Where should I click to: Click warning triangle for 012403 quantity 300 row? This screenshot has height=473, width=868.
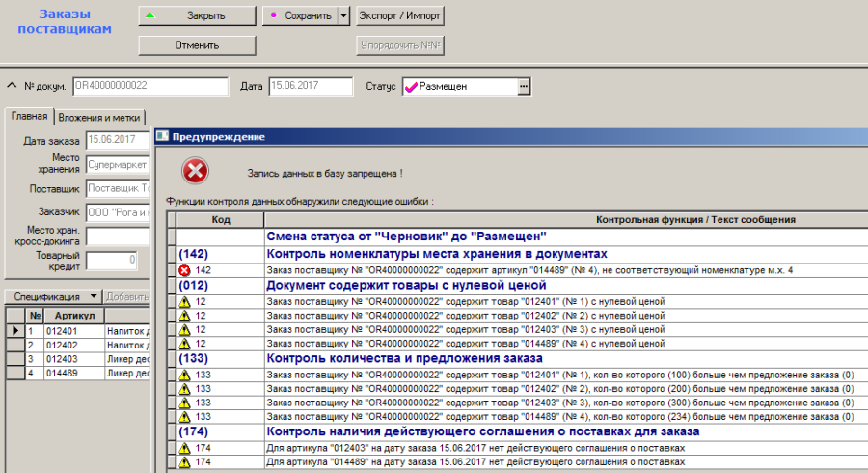(x=184, y=403)
